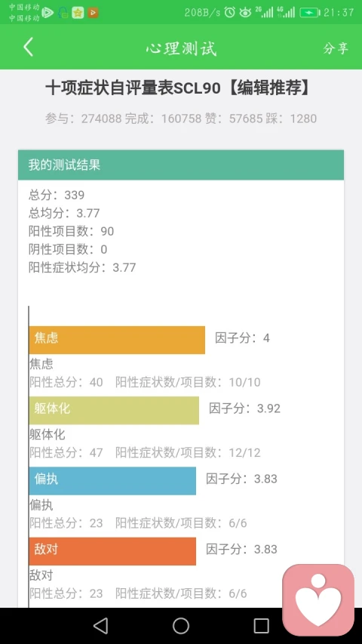Tap the SCL90 test title
The height and width of the screenshot is (644, 362).
click(x=179, y=88)
